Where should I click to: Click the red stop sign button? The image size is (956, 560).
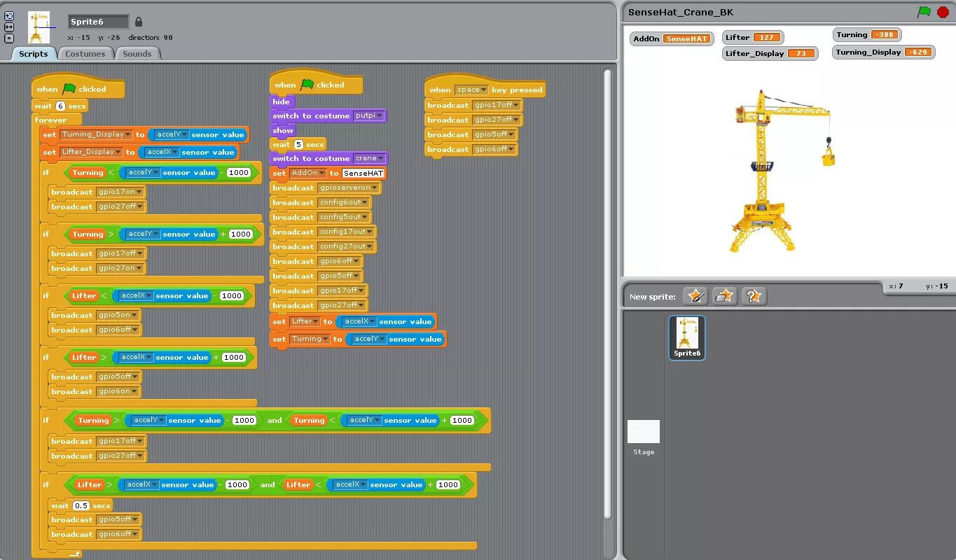click(x=942, y=12)
